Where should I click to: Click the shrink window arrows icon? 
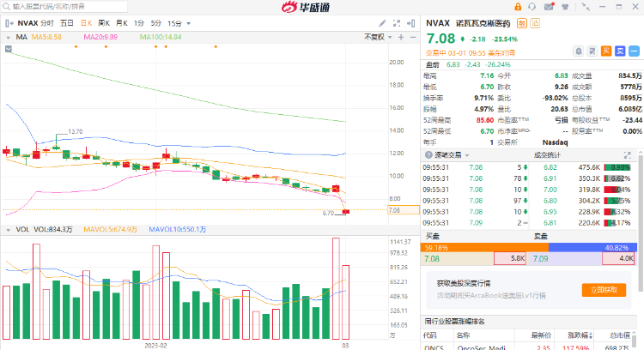click(586, 7)
